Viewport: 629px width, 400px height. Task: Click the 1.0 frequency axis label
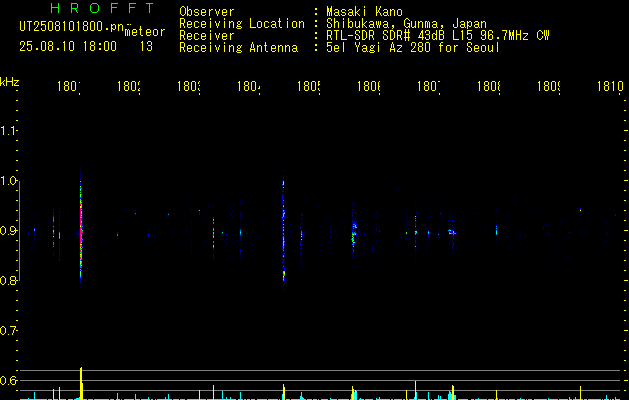(x=8, y=181)
